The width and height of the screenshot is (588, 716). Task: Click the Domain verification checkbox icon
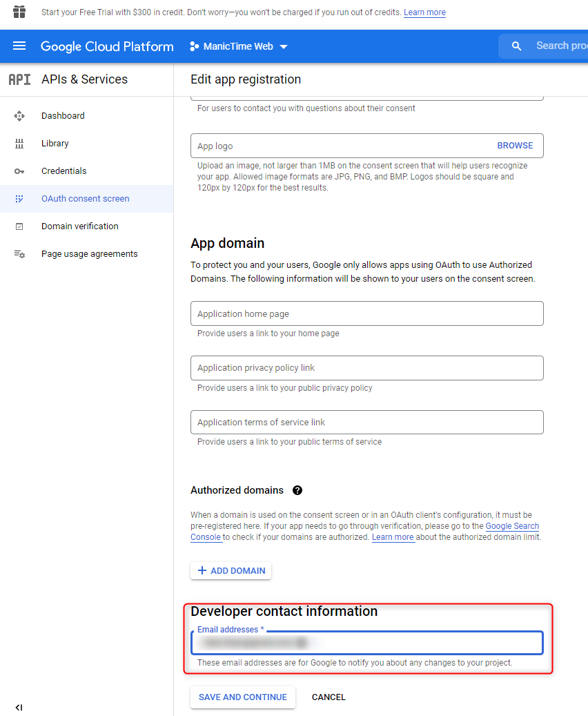(19, 226)
